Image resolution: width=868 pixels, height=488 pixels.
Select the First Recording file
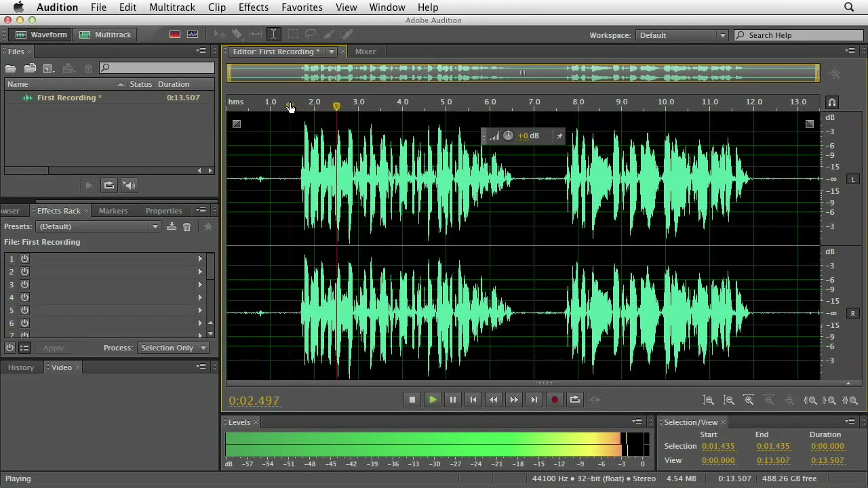point(110,98)
